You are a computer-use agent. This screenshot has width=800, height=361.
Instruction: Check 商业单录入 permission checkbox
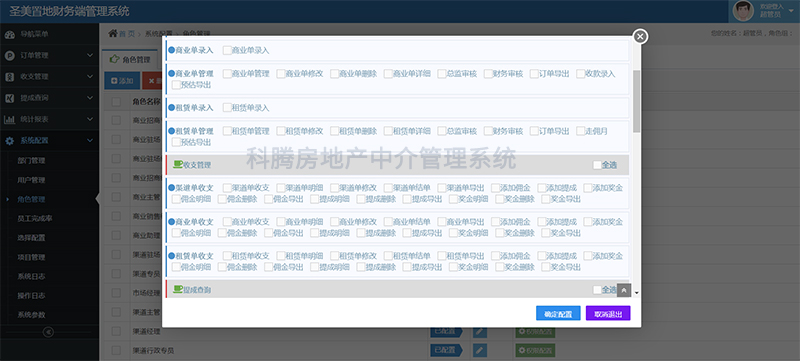(227, 50)
